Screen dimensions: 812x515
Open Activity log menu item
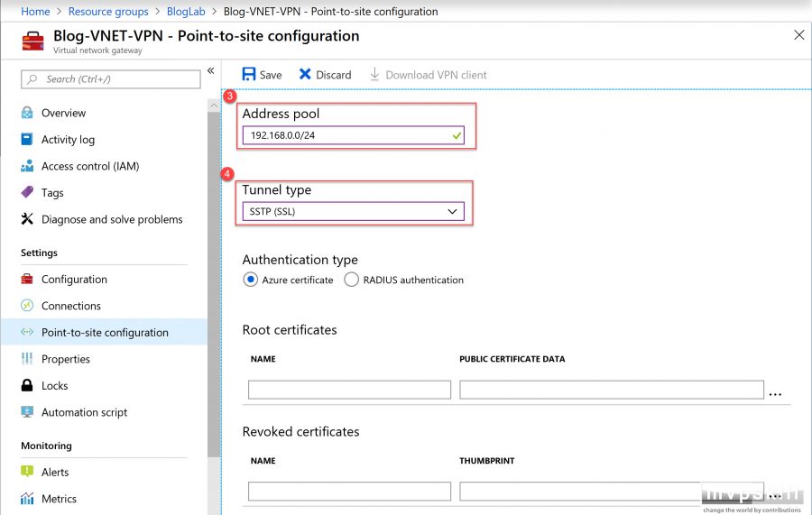[68, 139]
